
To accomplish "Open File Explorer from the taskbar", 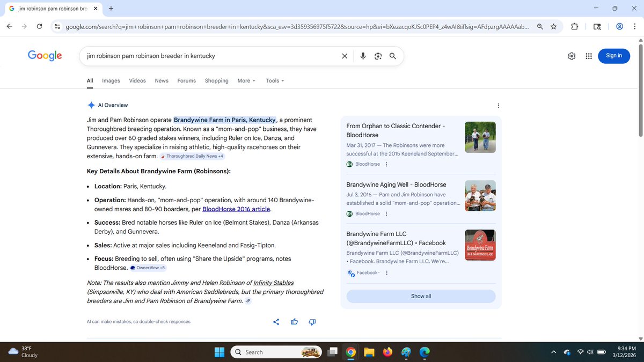I will coord(369,352).
